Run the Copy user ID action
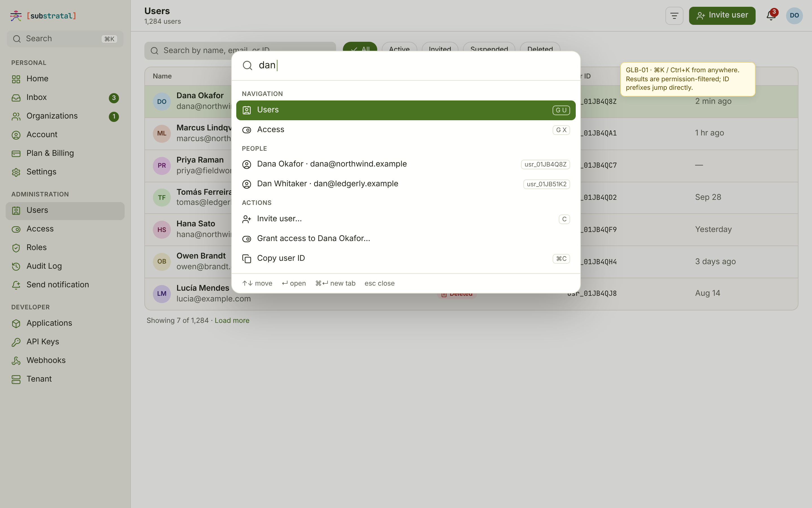Viewport: 812px width, 508px height. click(406, 259)
